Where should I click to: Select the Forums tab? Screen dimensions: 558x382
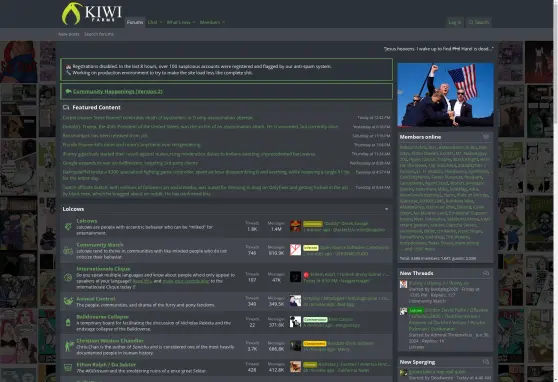[135, 22]
